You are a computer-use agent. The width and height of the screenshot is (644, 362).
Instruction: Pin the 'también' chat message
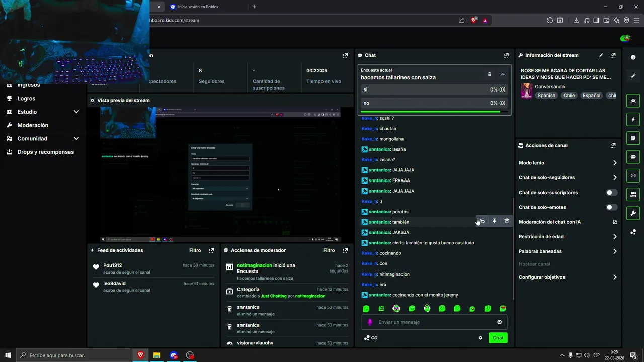pyautogui.click(x=494, y=221)
